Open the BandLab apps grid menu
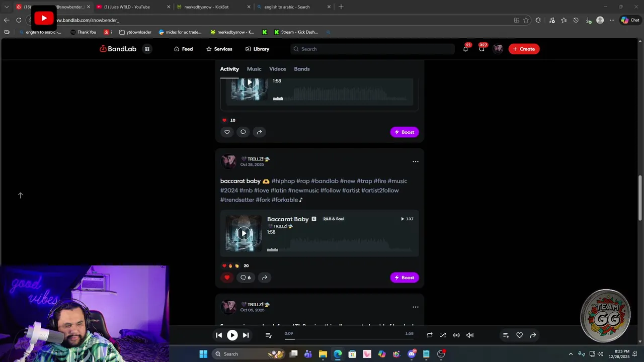The height and width of the screenshot is (362, 644). (x=147, y=49)
